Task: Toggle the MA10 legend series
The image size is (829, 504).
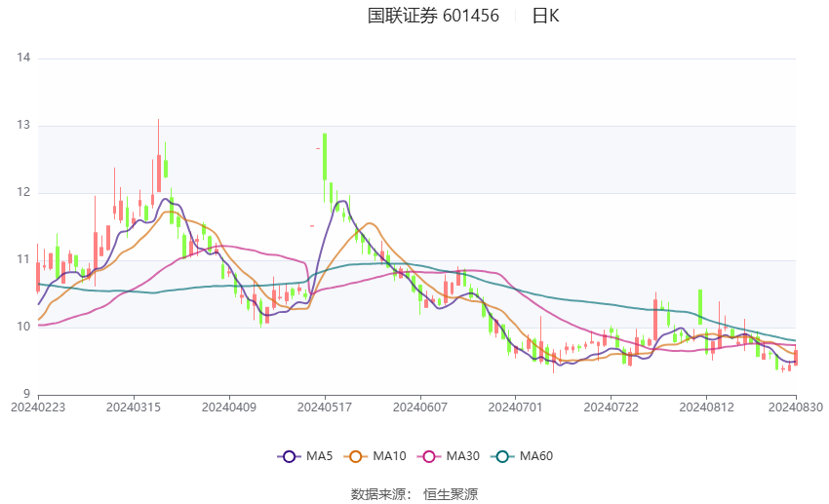Action: [x=375, y=456]
